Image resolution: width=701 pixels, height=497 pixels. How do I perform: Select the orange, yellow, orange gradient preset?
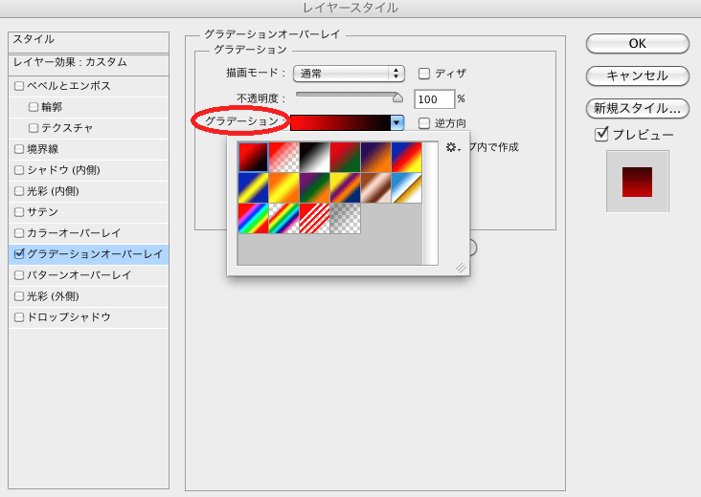click(x=284, y=188)
